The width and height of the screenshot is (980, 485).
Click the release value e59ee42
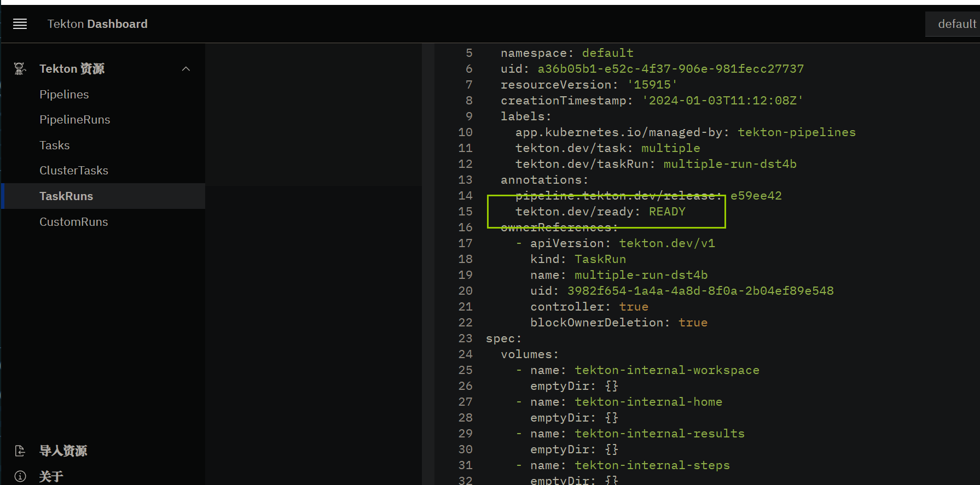[x=756, y=196]
